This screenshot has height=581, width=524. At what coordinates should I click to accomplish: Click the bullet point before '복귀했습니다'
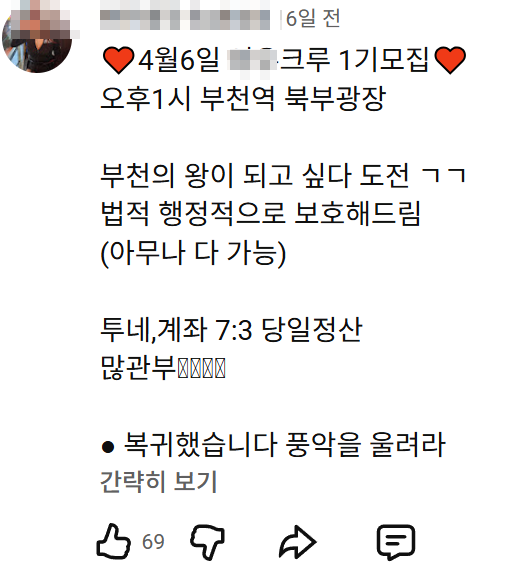pyautogui.click(x=107, y=447)
